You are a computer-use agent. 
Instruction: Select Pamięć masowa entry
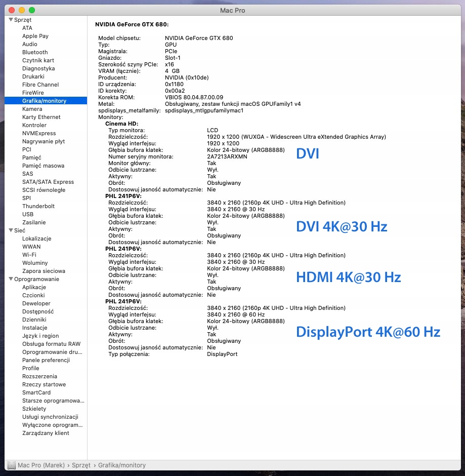pos(44,166)
